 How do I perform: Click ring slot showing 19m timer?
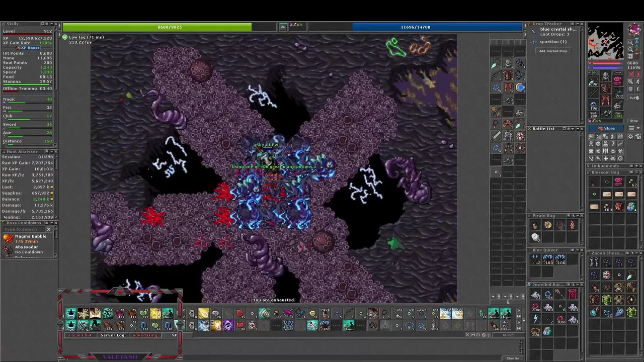click(593, 105)
